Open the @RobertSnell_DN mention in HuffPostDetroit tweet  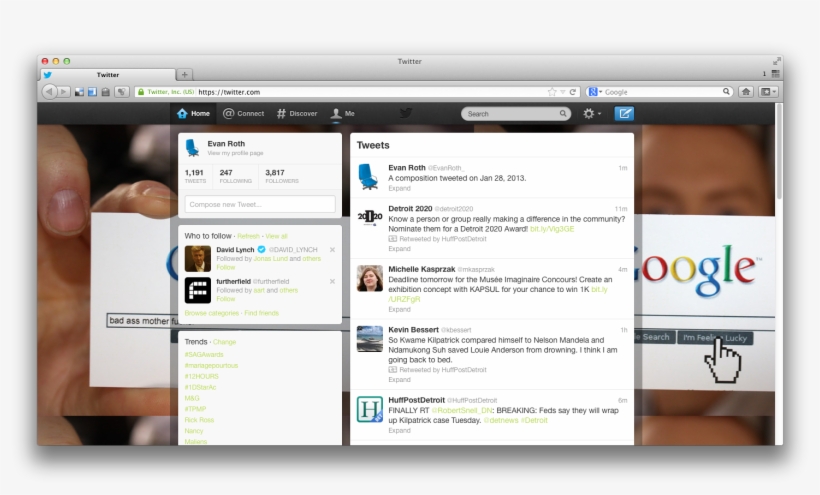coord(462,410)
